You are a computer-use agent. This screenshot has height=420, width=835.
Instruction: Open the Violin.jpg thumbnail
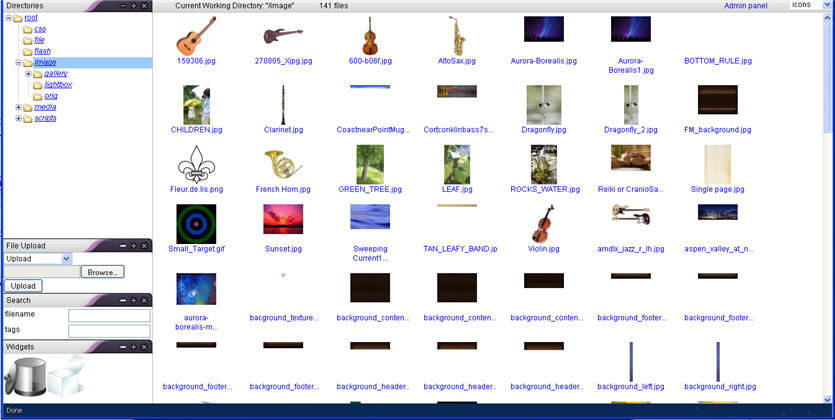pyautogui.click(x=543, y=225)
